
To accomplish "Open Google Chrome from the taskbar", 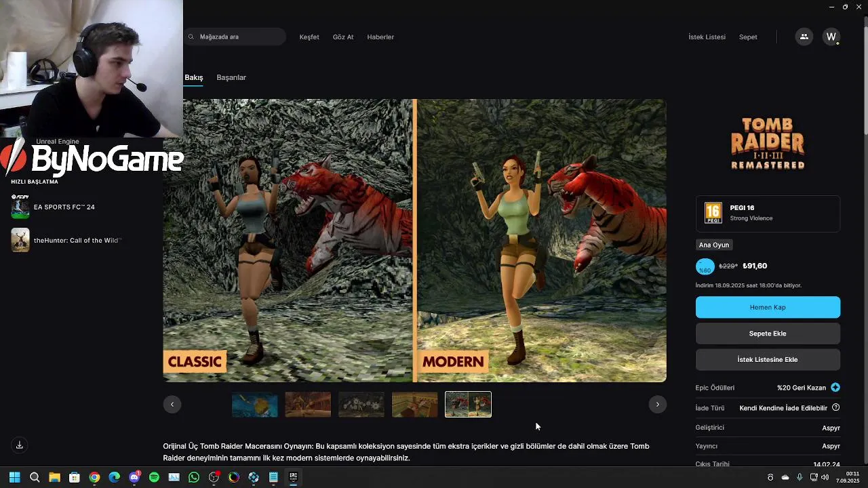I will [x=94, y=477].
